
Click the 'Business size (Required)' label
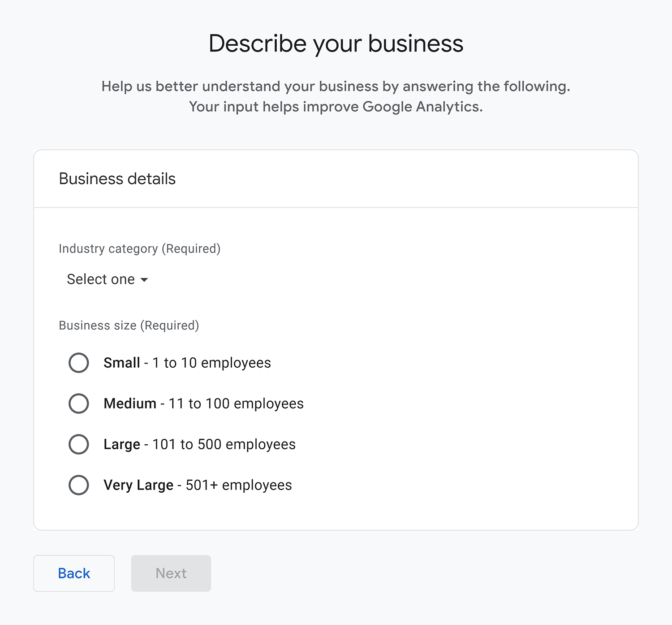point(129,326)
